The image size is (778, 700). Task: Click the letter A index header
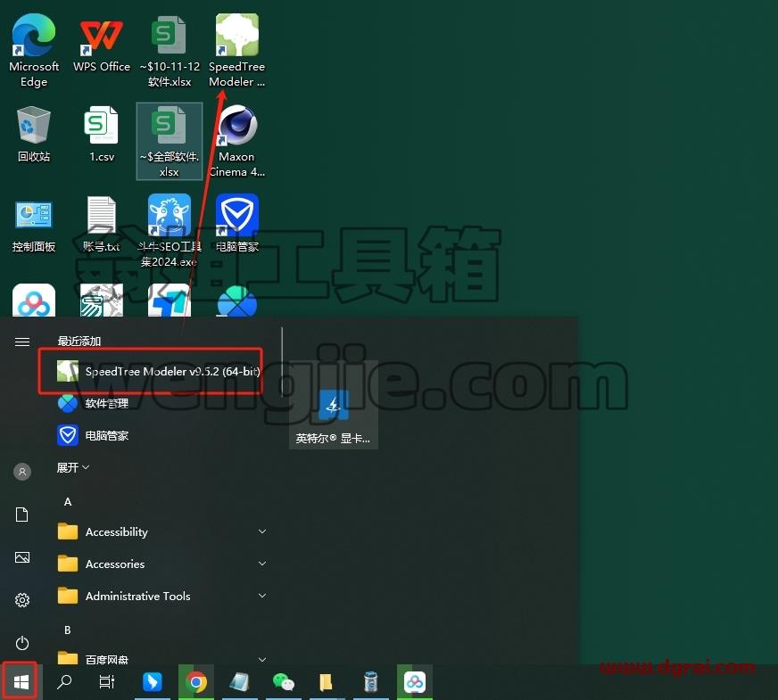coord(68,502)
